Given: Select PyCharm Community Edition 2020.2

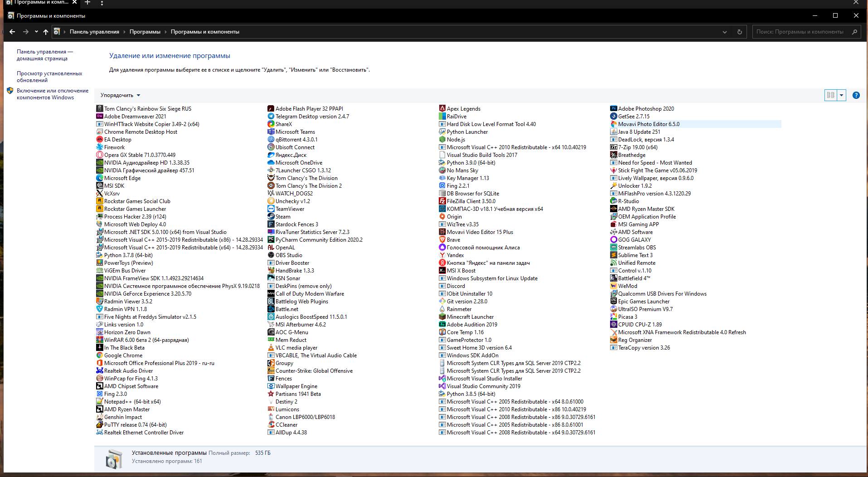Looking at the screenshot, I should coord(319,240).
